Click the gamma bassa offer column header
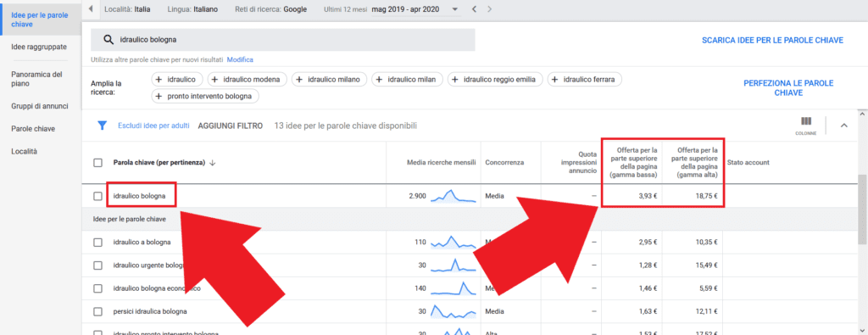Viewport: 868px width, 335px height. (632, 162)
